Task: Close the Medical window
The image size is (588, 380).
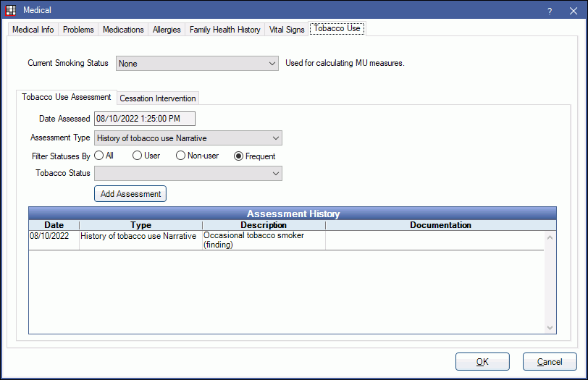Action: click(573, 10)
